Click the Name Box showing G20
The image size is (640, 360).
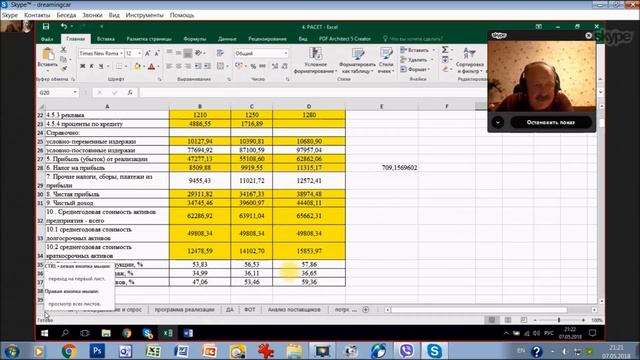(57, 93)
